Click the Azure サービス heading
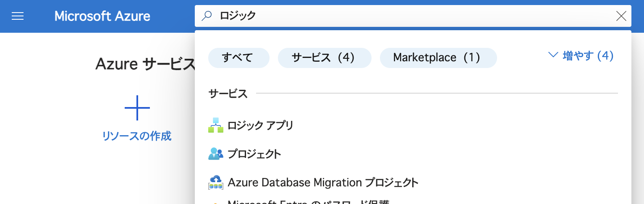The width and height of the screenshot is (644, 204). coord(145,64)
